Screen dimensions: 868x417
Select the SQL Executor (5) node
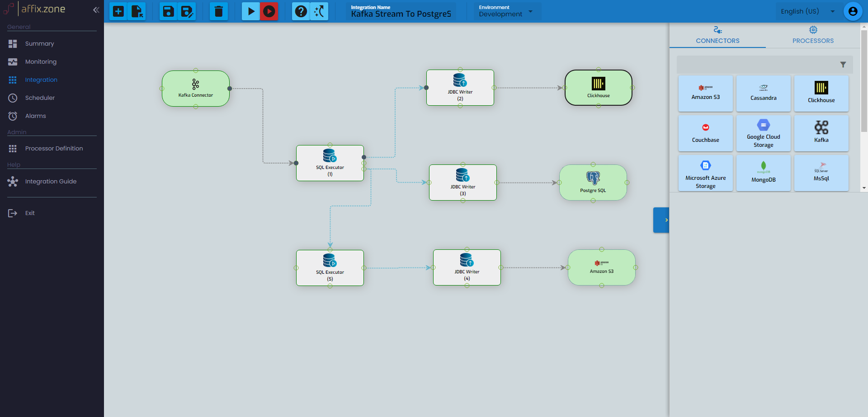tap(330, 268)
